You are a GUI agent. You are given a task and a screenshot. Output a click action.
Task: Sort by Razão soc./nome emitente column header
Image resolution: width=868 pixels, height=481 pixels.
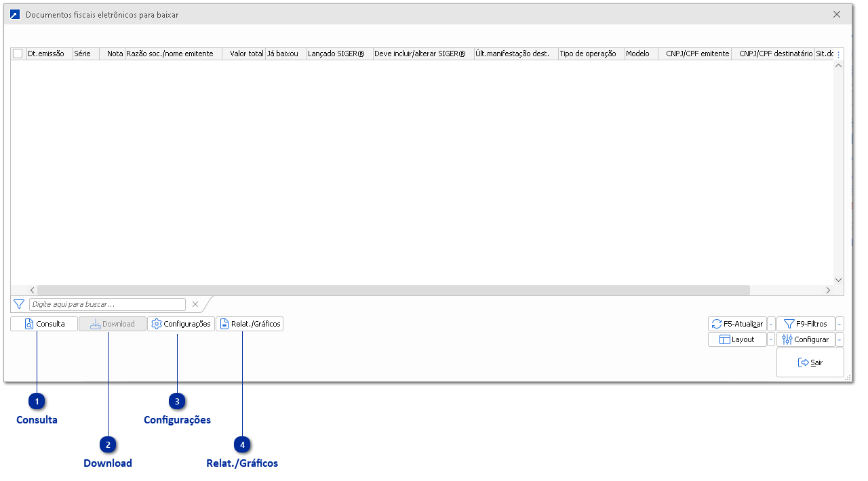click(174, 54)
